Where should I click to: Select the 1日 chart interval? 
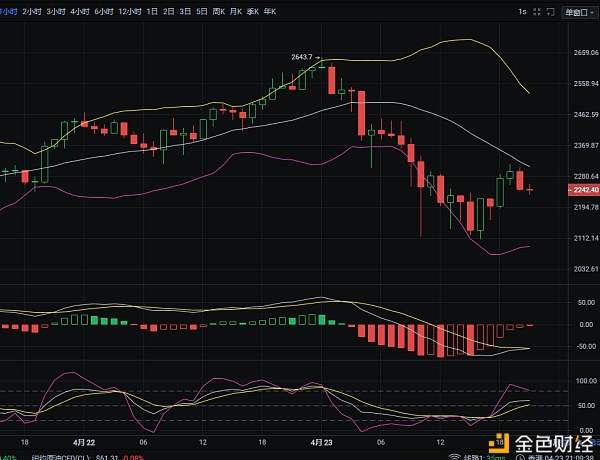[x=152, y=12]
